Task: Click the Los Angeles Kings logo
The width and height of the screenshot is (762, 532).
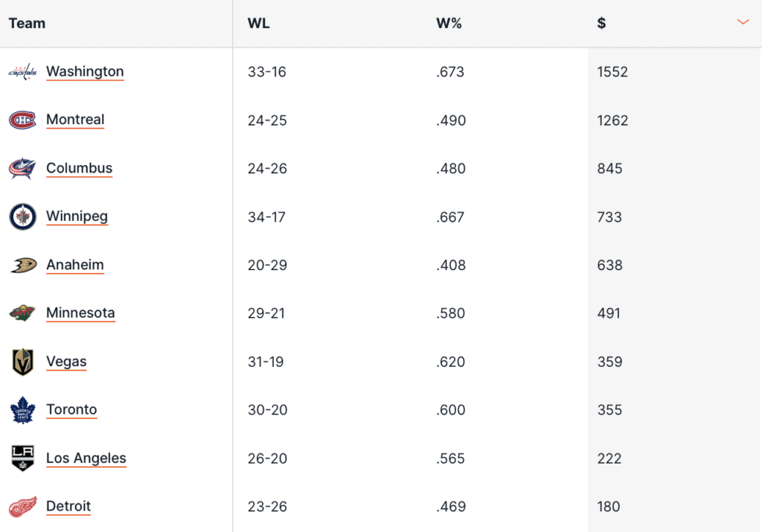Action: [x=22, y=458]
